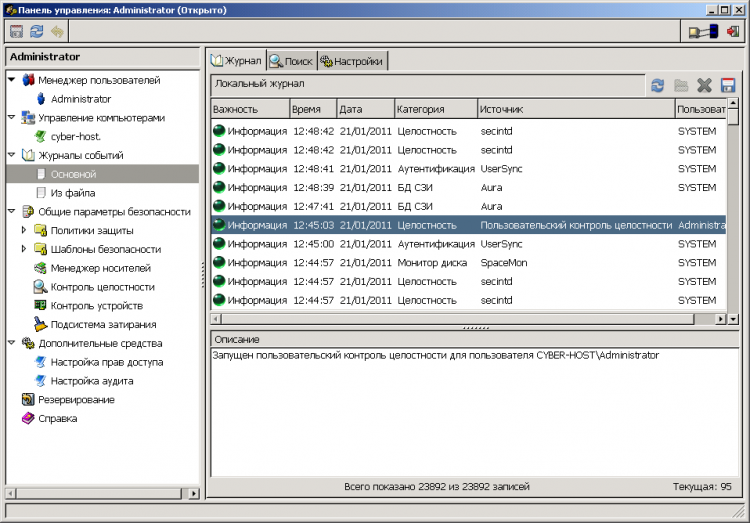
Task: Click the Менеджер носителей icon
Action: [x=41, y=268]
